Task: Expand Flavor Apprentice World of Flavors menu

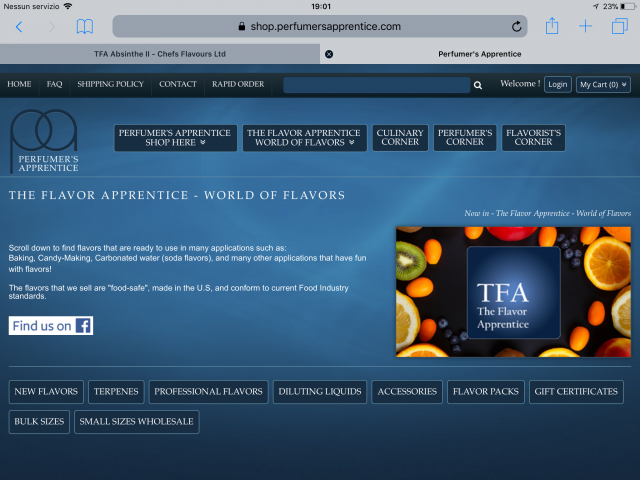Action: (304, 138)
